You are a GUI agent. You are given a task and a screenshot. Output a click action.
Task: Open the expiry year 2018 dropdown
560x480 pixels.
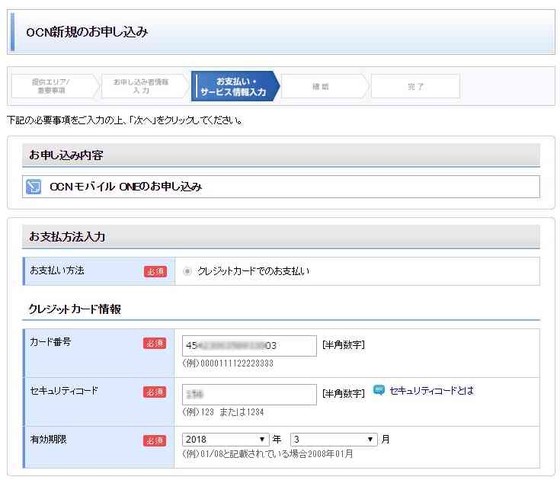click(x=225, y=439)
